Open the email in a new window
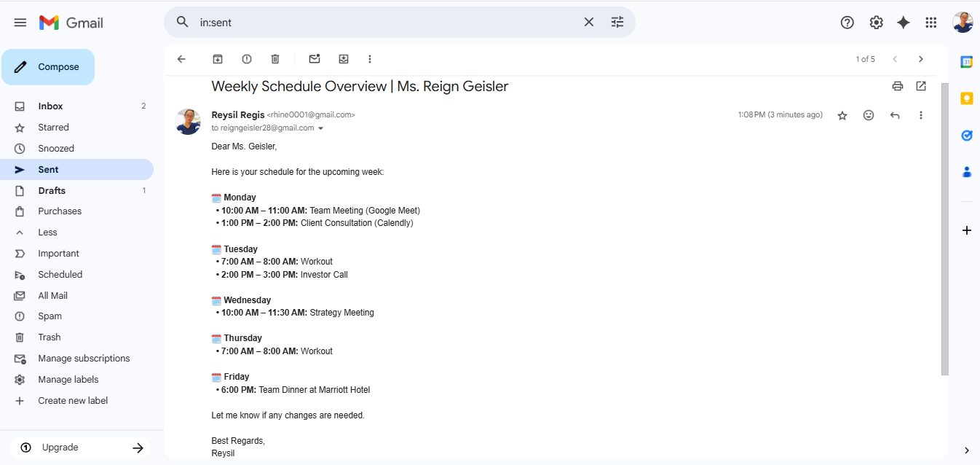The width and height of the screenshot is (980, 465). pyautogui.click(x=921, y=86)
